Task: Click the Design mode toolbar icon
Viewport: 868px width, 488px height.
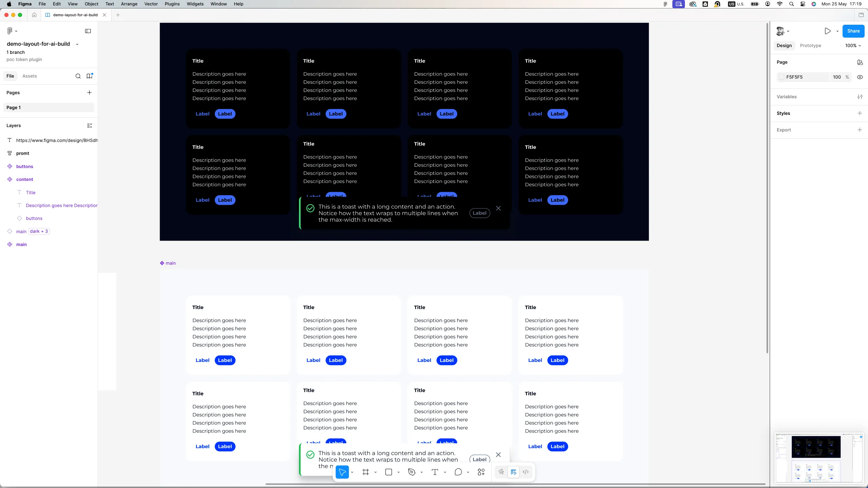Action: coord(513,472)
